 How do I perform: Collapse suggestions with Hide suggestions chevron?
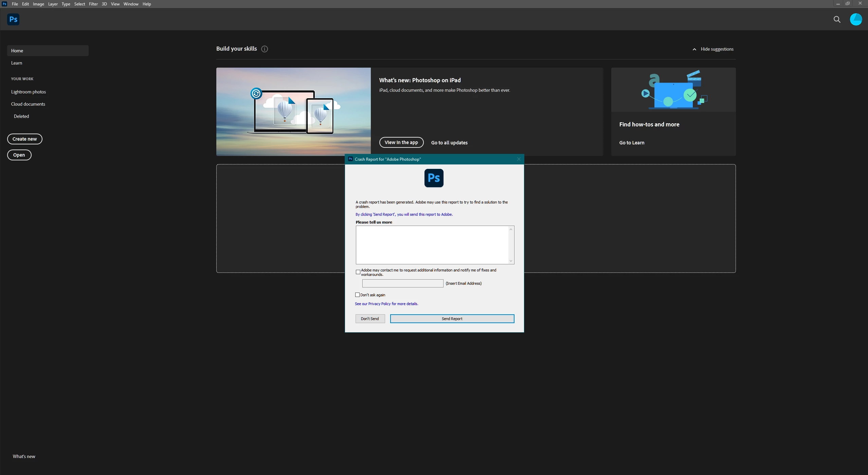tap(694, 49)
